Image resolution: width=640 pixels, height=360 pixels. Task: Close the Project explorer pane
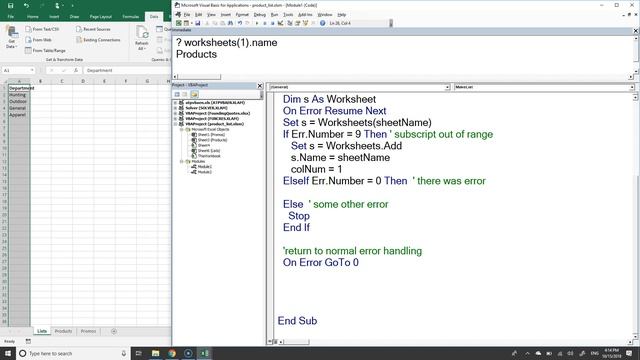[x=260, y=85]
